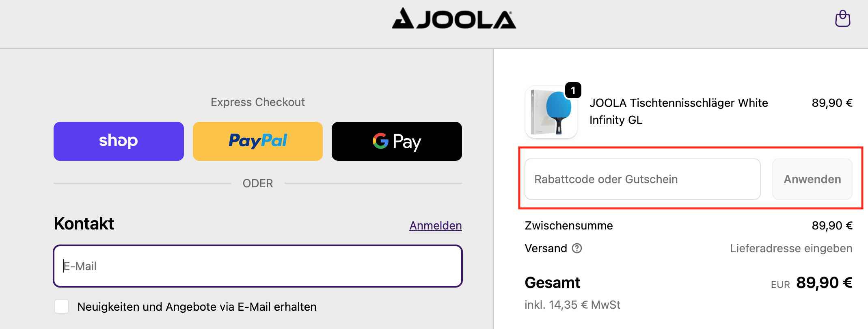Pay with PayPal express checkout
This screenshot has width=868, height=329.
point(257,141)
